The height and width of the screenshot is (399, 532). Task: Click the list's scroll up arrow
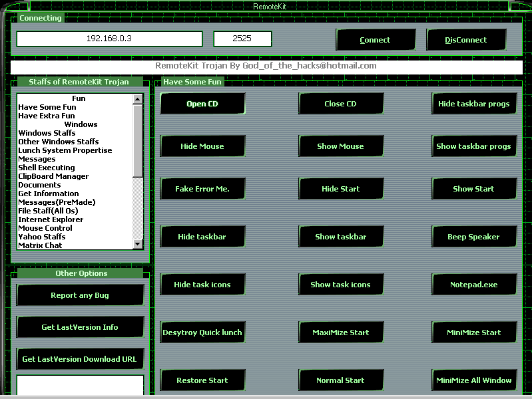coord(138,99)
